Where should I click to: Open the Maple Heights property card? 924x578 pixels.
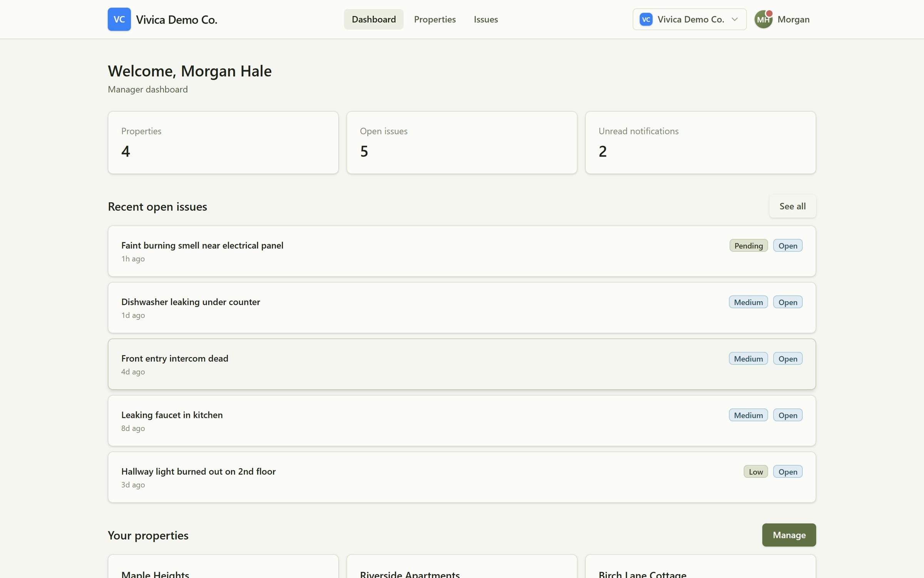223,566
